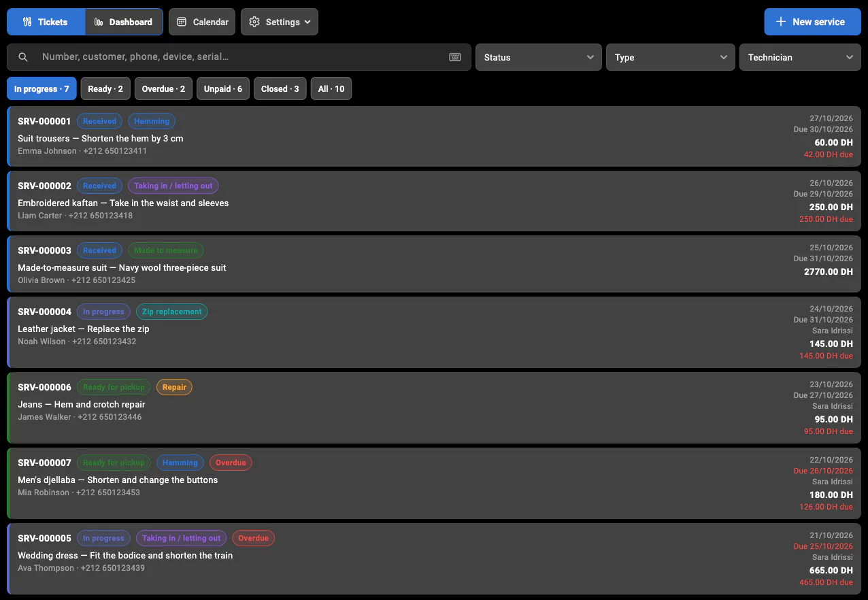Click the Received badge on SRV-000002

click(100, 186)
